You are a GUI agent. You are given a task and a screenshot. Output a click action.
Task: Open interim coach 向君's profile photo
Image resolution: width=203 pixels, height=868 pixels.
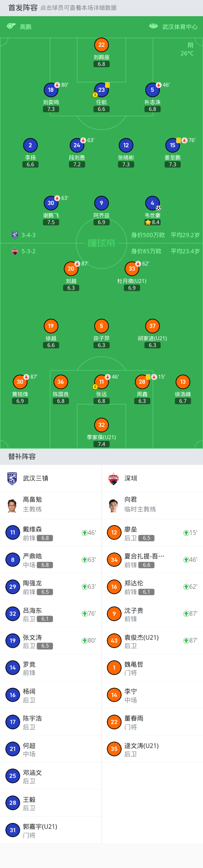click(114, 505)
